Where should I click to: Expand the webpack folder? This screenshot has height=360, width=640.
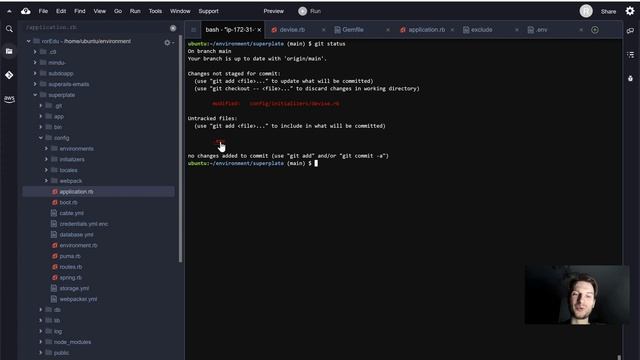pyautogui.click(x=47, y=181)
